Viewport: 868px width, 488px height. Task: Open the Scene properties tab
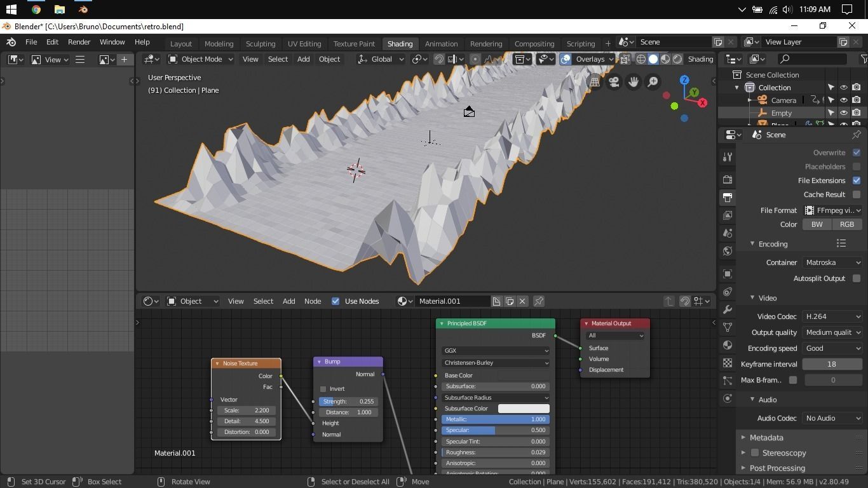728,233
